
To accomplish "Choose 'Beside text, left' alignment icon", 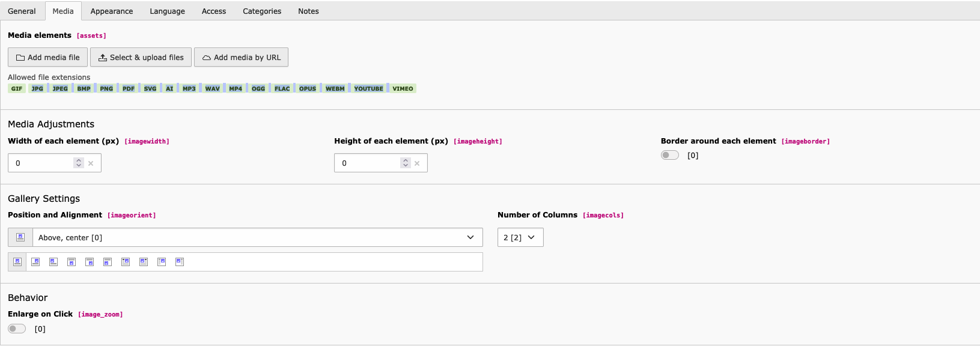I will pyautogui.click(x=180, y=262).
